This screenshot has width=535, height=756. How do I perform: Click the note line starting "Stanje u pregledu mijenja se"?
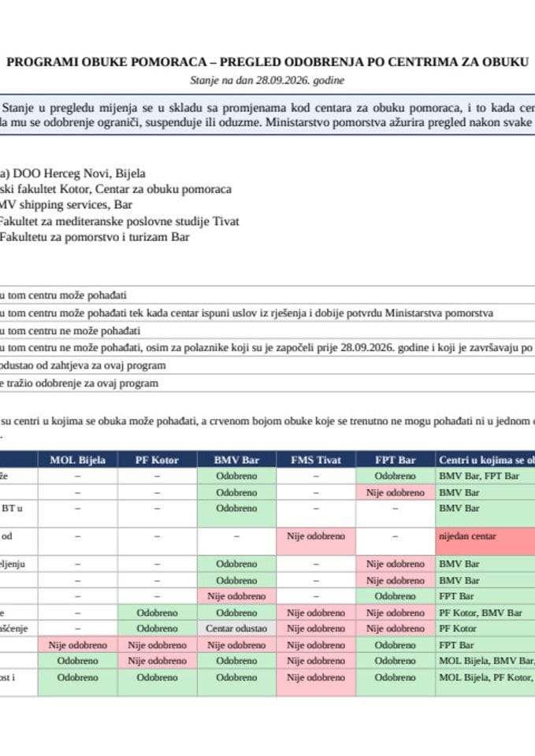click(x=269, y=108)
